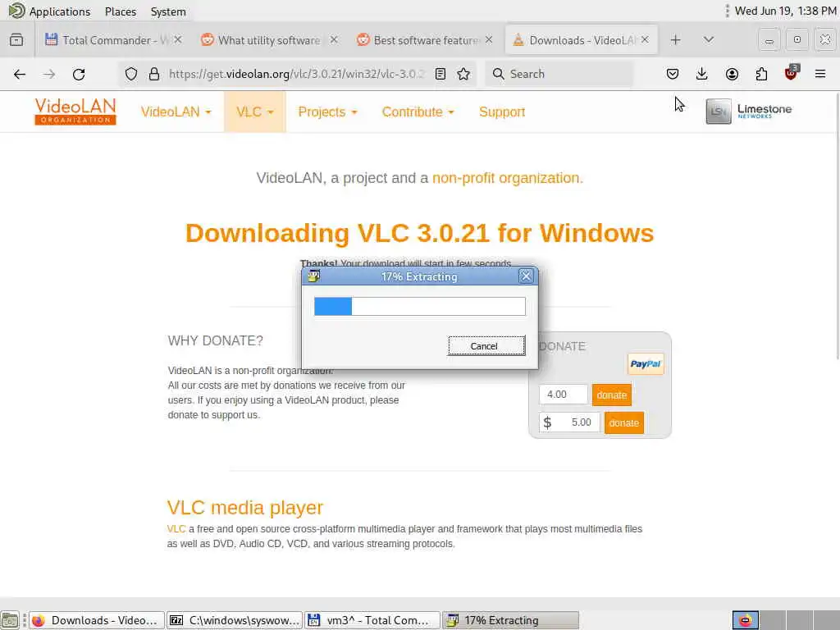Image resolution: width=840 pixels, height=630 pixels.
Task: Follow the non-profit organization link
Action: click(x=507, y=178)
